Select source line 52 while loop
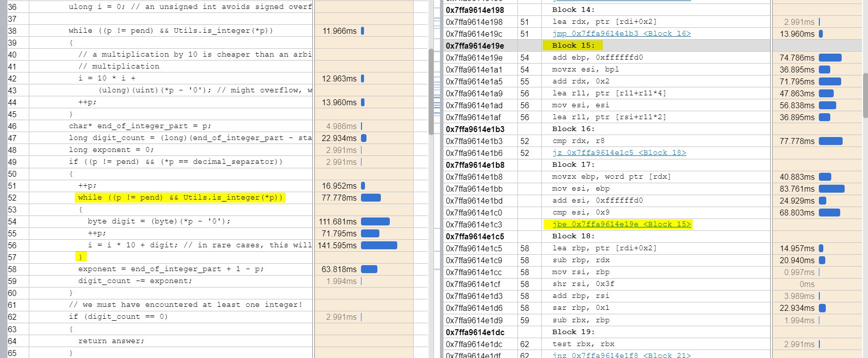868x358 pixels. click(x=180, y=198)
